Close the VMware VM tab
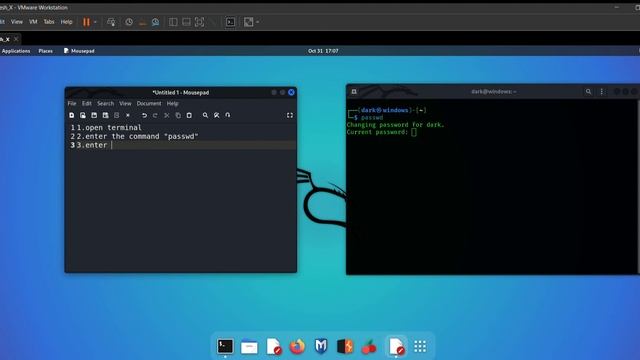Image resolution: width=640 pixels, height=360 pixels. click(16, 39)
